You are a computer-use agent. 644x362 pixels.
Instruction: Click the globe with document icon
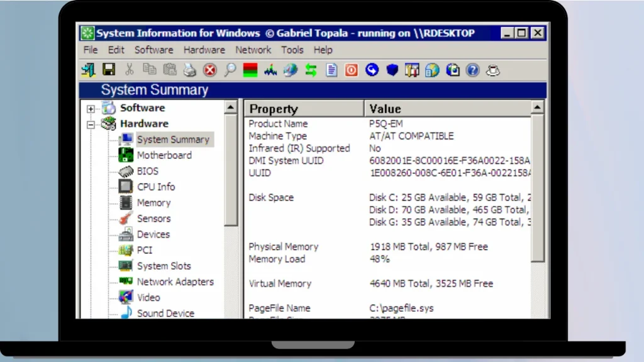click(432, 70)
